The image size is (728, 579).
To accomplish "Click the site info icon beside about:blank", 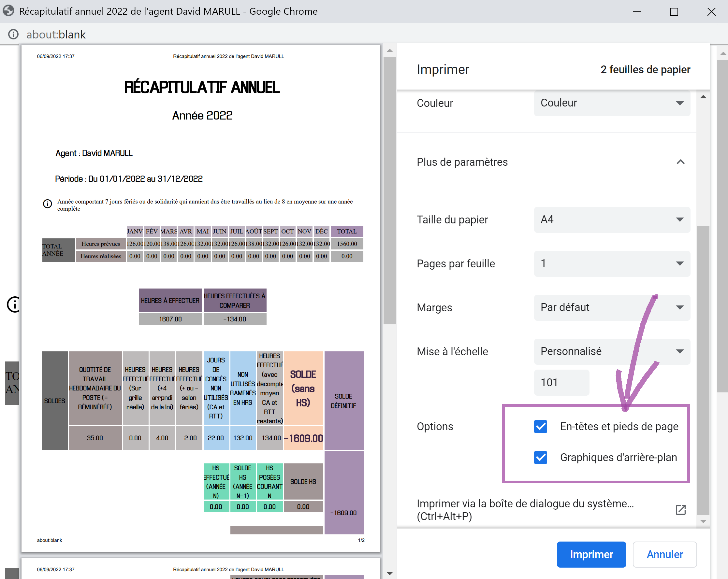I will [13, 35].
